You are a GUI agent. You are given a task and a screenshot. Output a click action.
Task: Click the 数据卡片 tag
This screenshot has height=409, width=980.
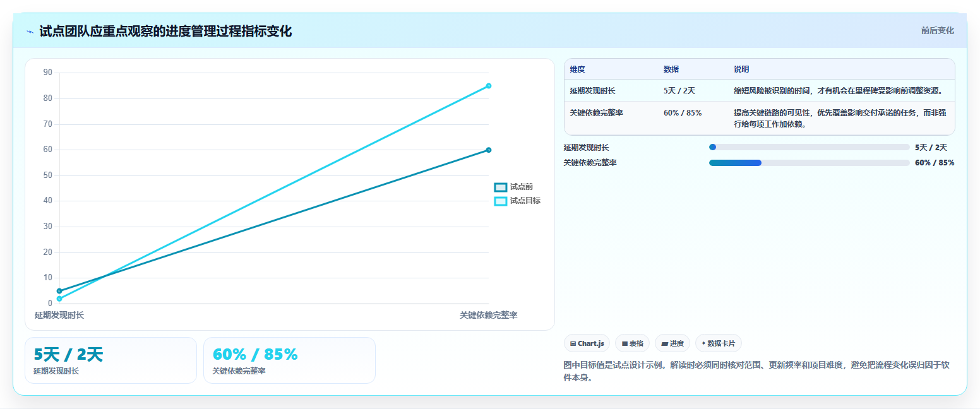718,343
